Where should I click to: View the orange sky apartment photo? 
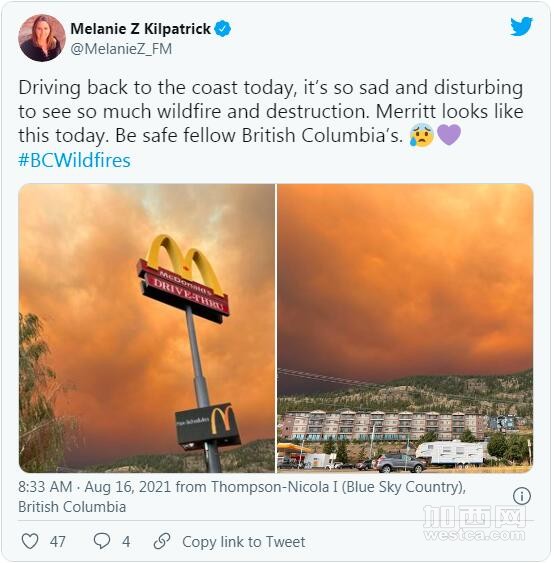(405, 328)
